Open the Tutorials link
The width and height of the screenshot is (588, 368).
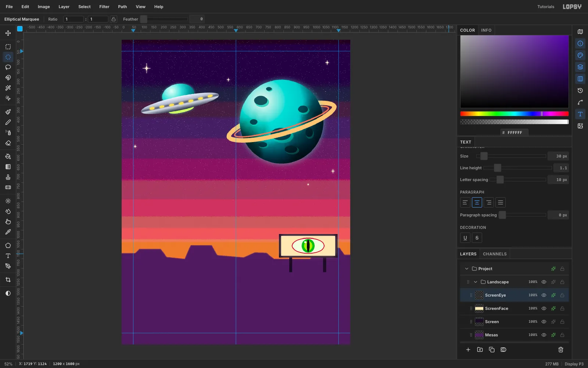546,7
